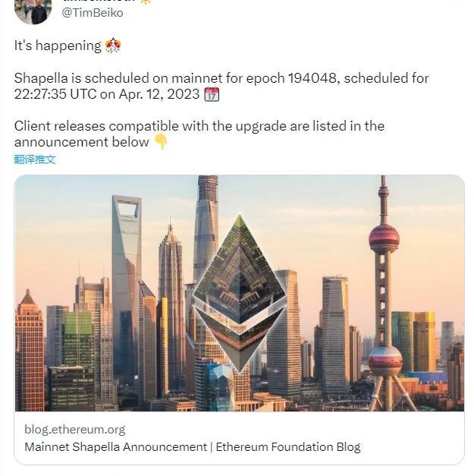Open the Shanghai skyline link card image
This screenshot has height=476, width=474.
tap(240, 293)
